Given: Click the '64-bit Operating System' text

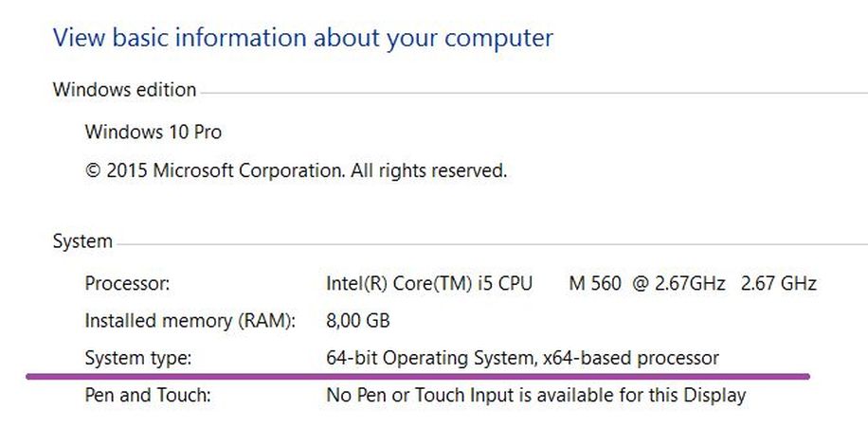Looking at the screenshot, I should pos(429,359).
